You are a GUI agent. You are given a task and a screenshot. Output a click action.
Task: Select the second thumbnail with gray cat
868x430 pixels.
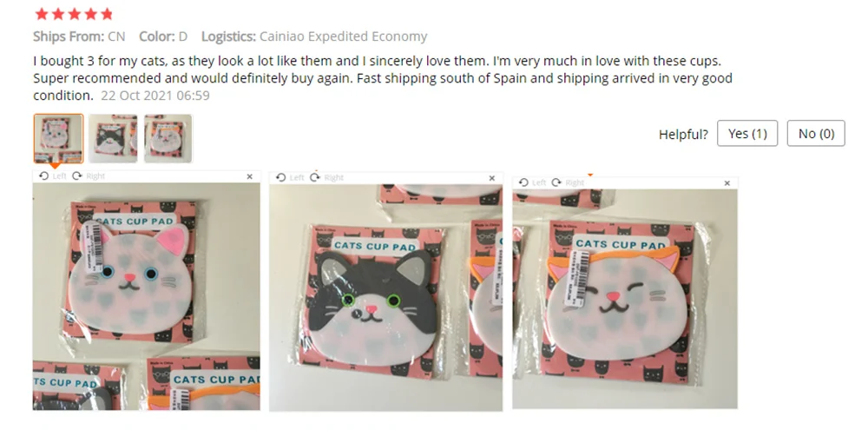pyautogui.click(x=113, y=138)
